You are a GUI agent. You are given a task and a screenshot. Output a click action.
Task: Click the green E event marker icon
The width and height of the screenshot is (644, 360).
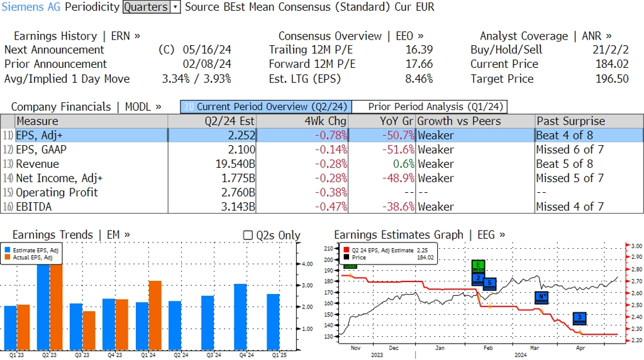(478, 266)
